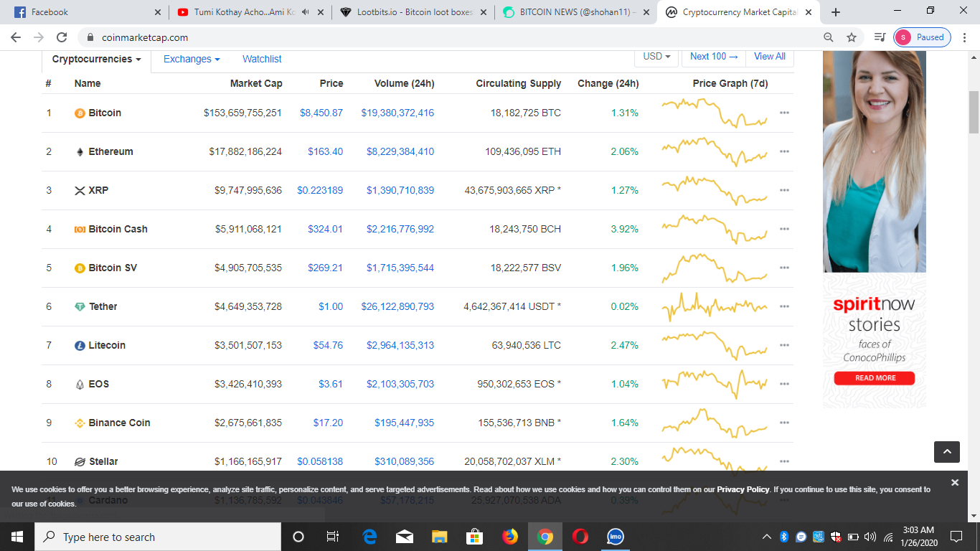Open Bitcoin's 7d price graph thumbnail
The height and width of the screenshot is (551, 980).
[715, 113]
